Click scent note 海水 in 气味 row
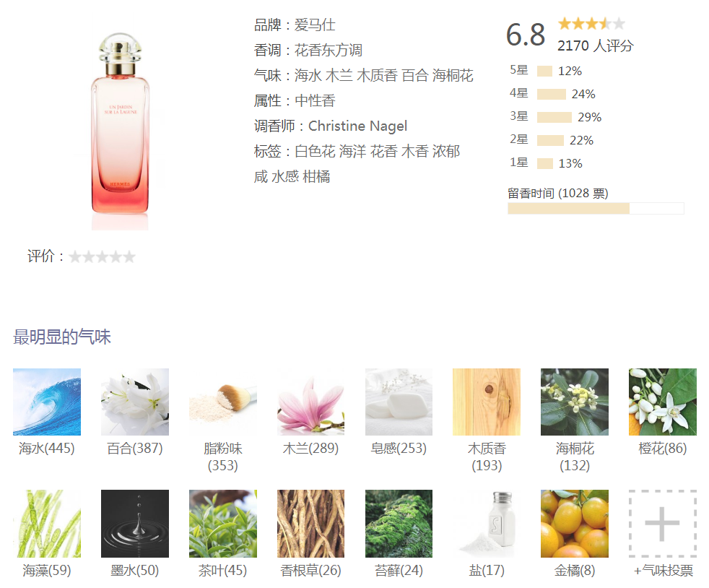 click(308, 76)
